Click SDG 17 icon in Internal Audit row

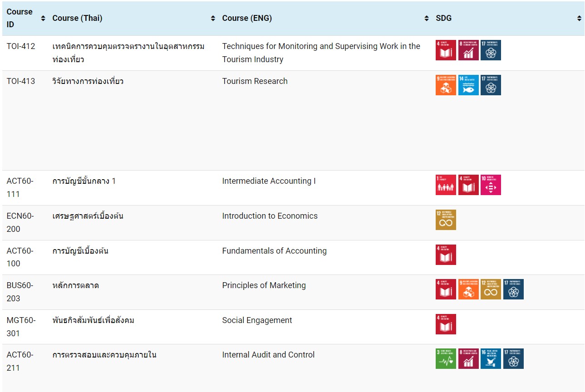pos(513,359)
